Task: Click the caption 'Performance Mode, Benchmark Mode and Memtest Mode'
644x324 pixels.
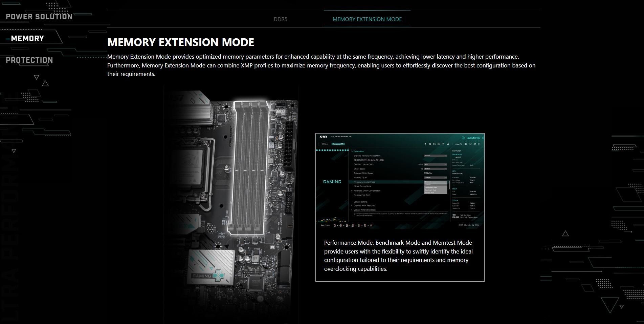Action: 398,256
